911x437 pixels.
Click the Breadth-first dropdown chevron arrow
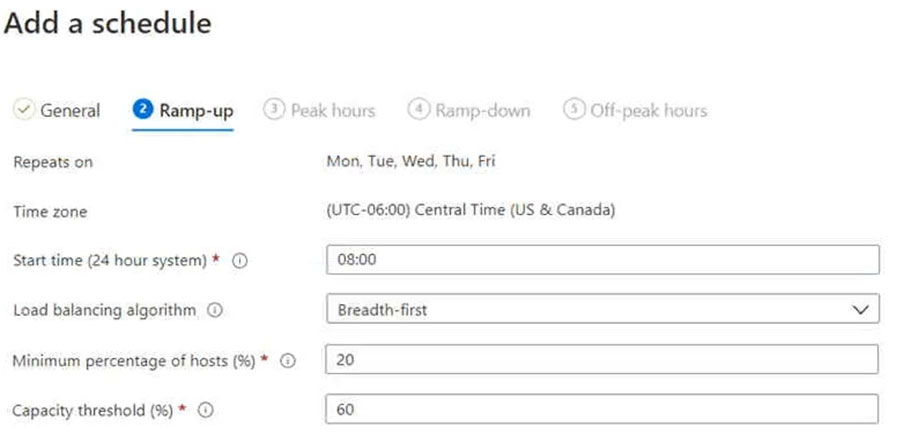(x=860, y=310)
